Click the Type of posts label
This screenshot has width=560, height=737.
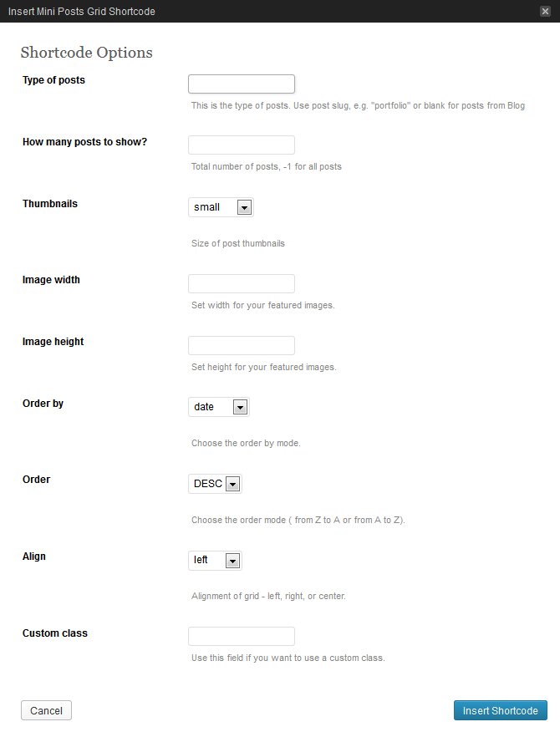53,80
